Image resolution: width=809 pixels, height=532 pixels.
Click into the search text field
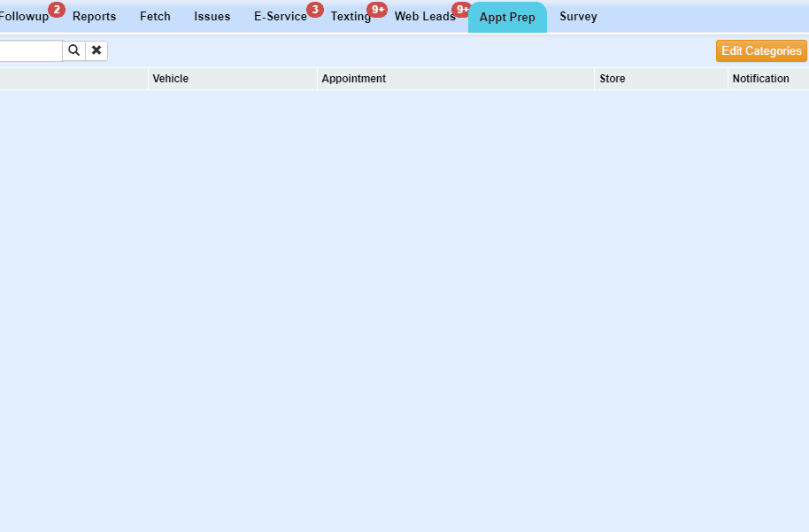coord(31,50)
